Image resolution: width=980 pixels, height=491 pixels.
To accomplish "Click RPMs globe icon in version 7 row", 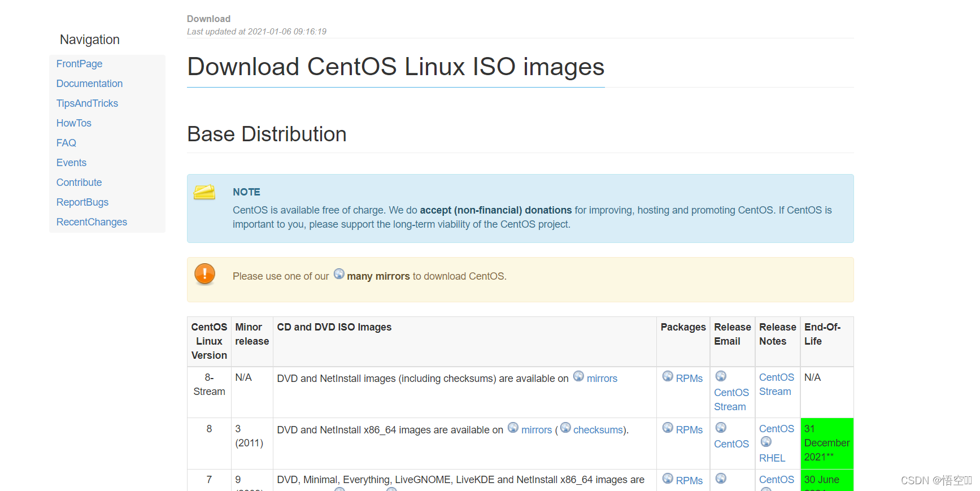I will point(668,479).
